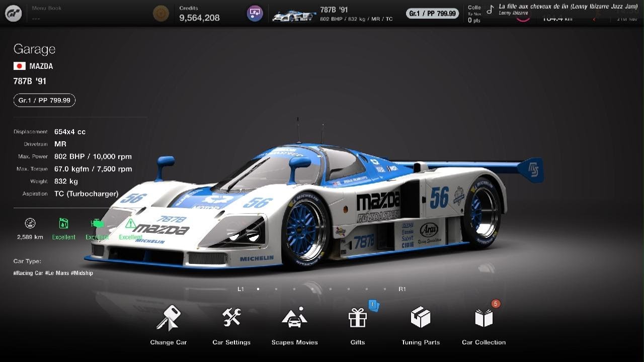Select the last page dot before R1
This screenshot has height=362, width=644.
click(385, 289)
